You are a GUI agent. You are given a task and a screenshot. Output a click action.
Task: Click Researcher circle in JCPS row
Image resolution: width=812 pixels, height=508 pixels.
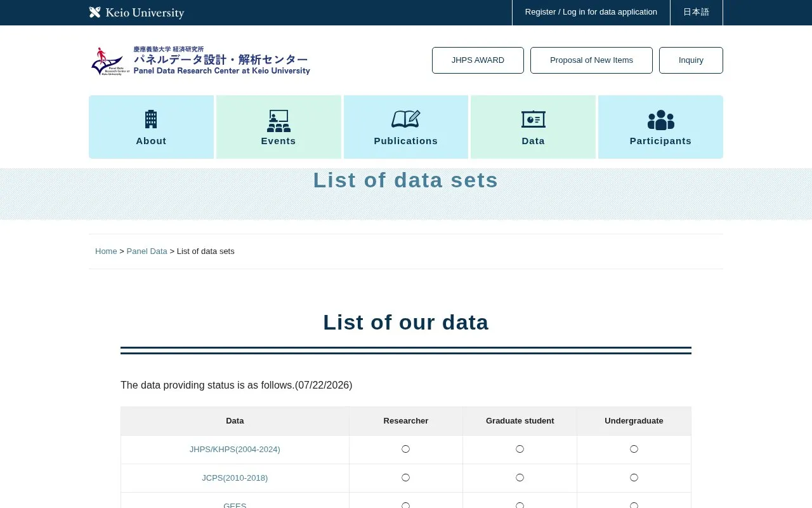pyautogui.click(x=406, y=478)
